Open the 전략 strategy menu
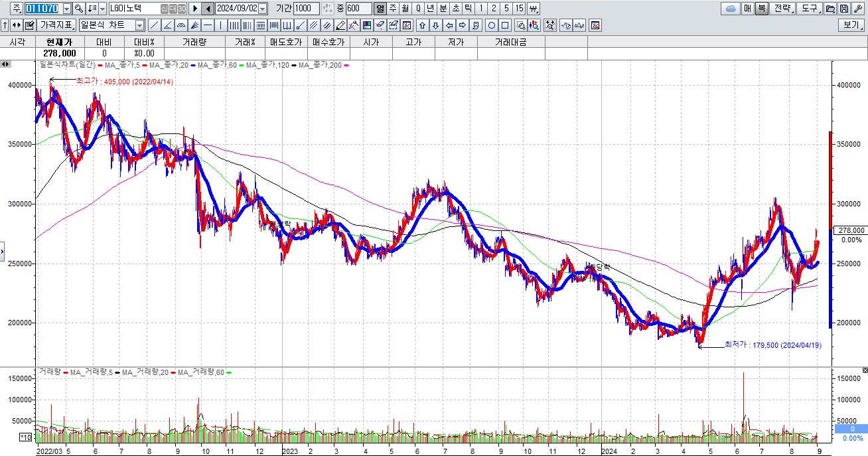Viewport: 868px width, 456px height. coord(782,9)
